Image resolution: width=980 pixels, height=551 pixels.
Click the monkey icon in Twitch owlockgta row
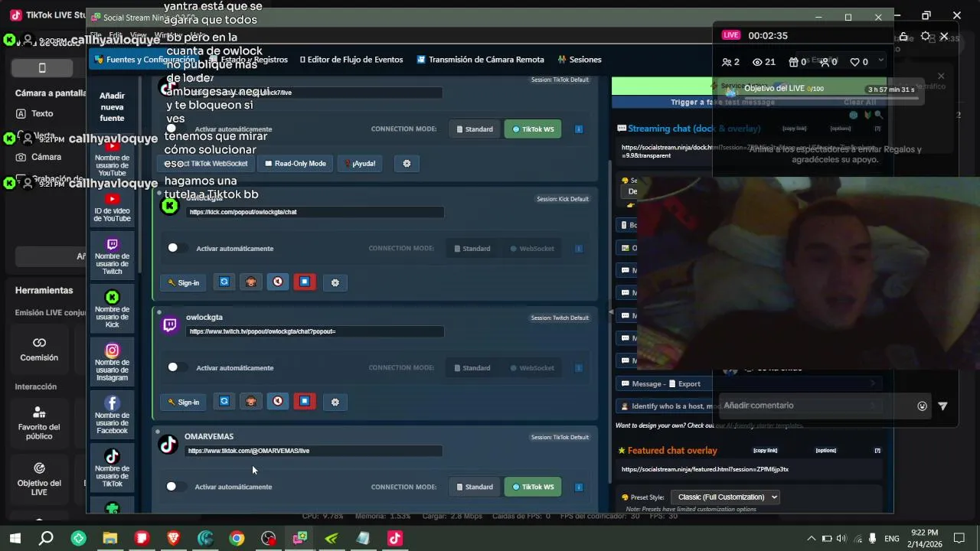251,402
